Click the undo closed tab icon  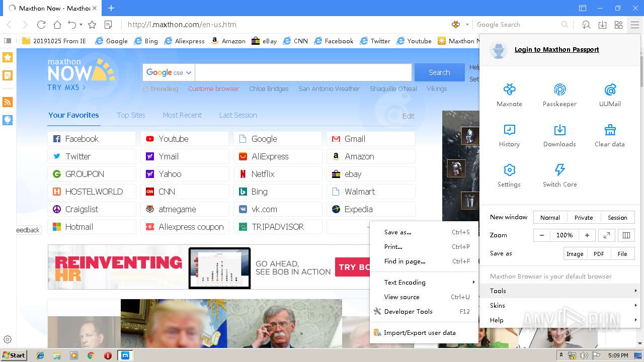coord(72,25)
